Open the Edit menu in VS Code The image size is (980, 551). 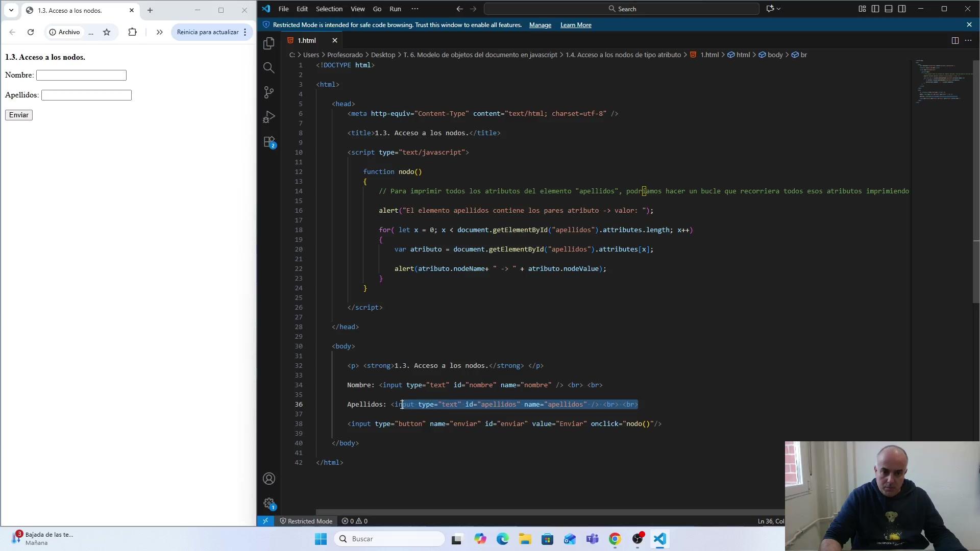pyautogui.click(x=302, y=9)
